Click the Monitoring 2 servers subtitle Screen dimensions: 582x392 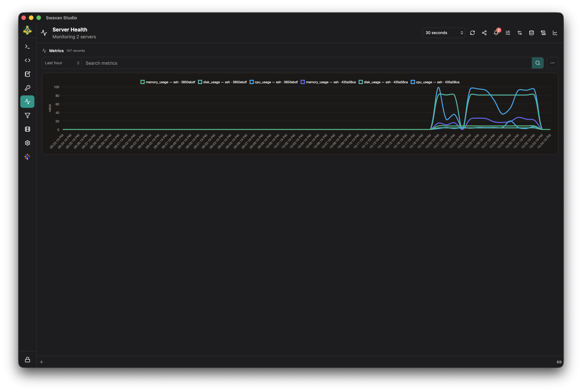point(74,37)
